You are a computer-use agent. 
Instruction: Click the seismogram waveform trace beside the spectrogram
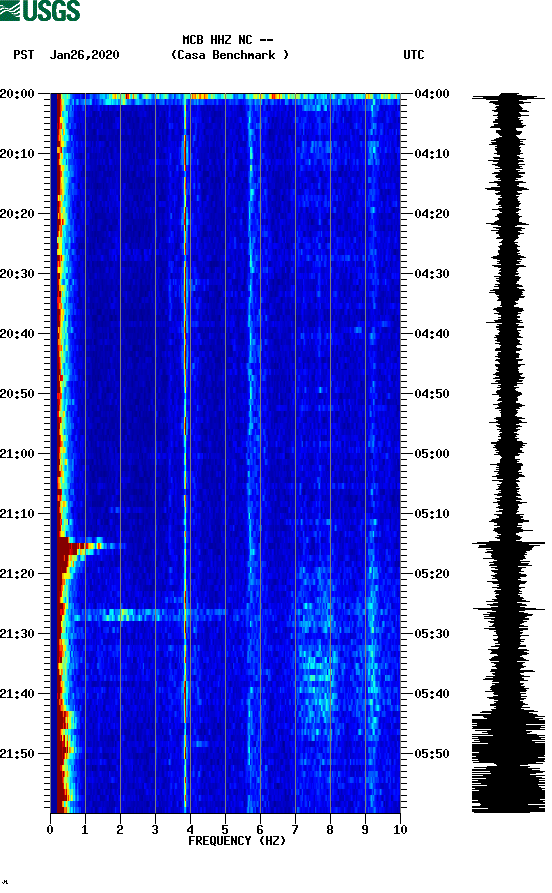coord(509,453)
